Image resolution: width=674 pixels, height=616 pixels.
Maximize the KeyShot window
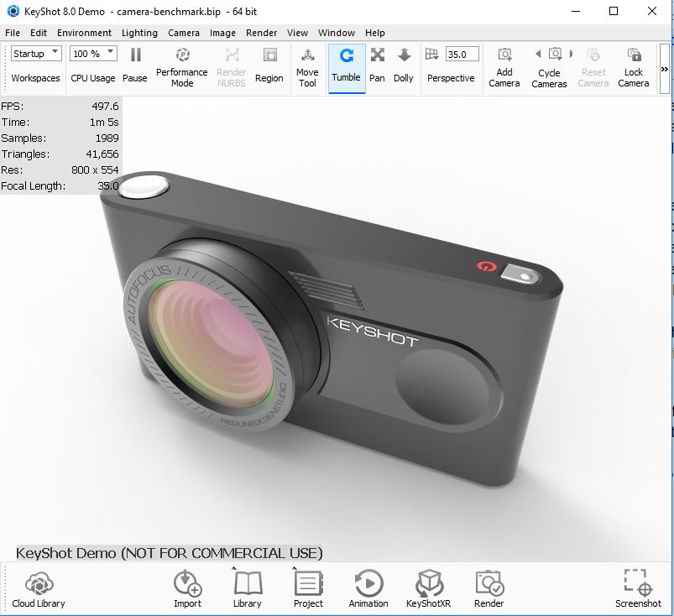[x=614, y=11]
